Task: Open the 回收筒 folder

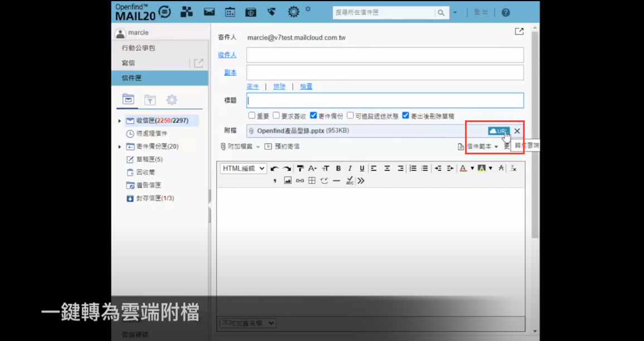Action: (x=146, y=172)
